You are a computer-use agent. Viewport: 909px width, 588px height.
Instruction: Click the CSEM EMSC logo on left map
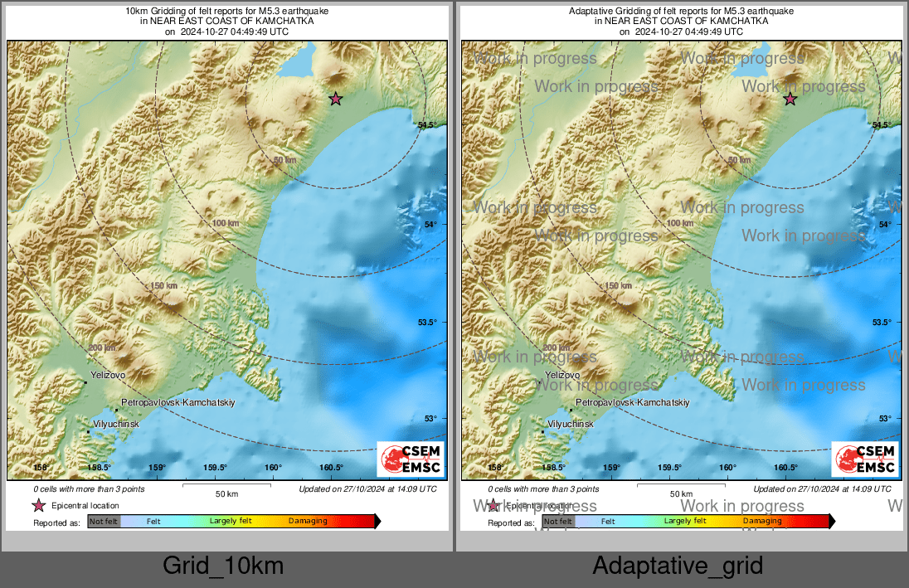[411, 459]
